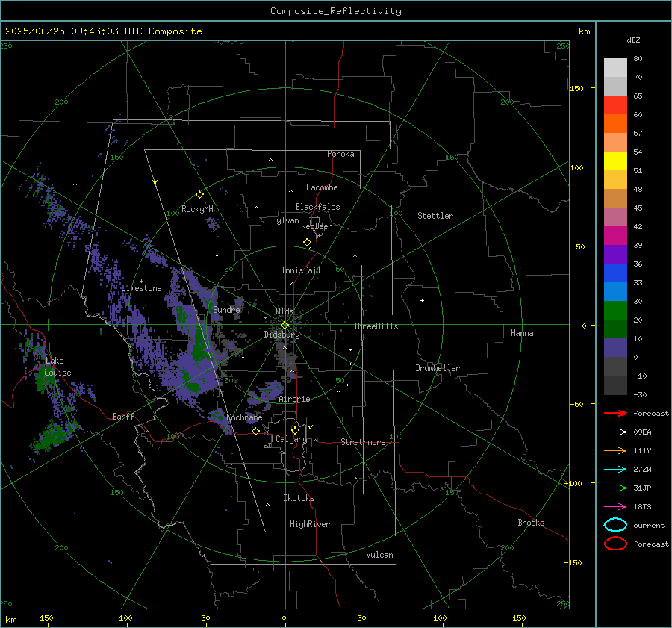The height and width of the screenshot is (628, 672).
Task: Click the Strathmore label
Action: click(363, 442)
